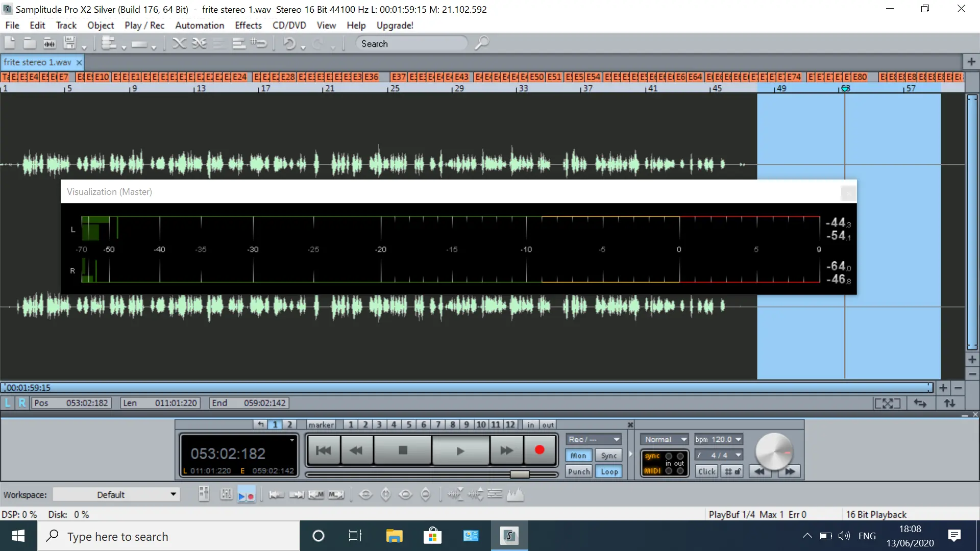The height and width of the screenshot is (551, 980).
Task: Open the Automation menu
Action: [x=200, y=26]
